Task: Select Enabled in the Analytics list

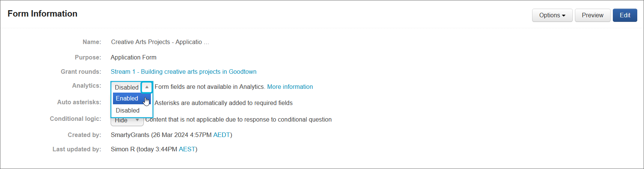Action: 127,99
